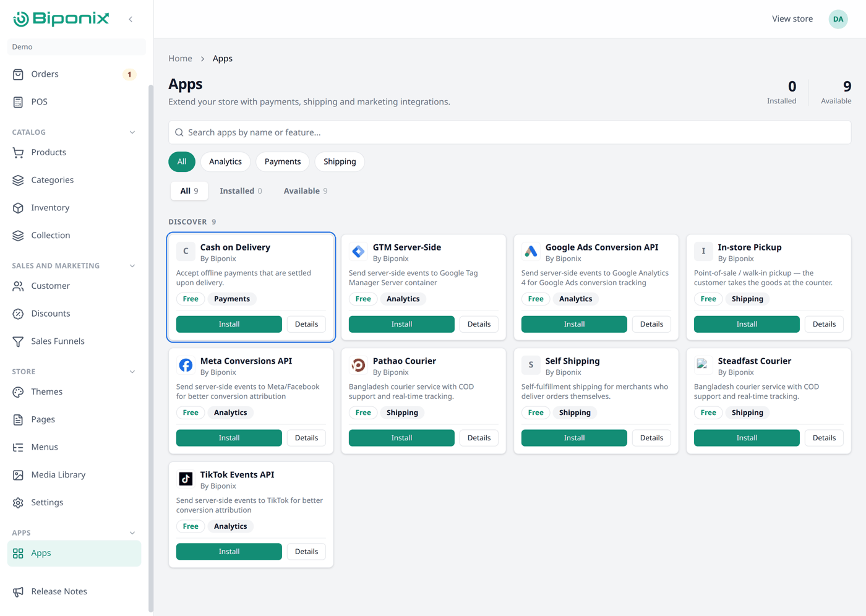
Task: Switch to the Available 9 tab
Action: tap(306, 191)
